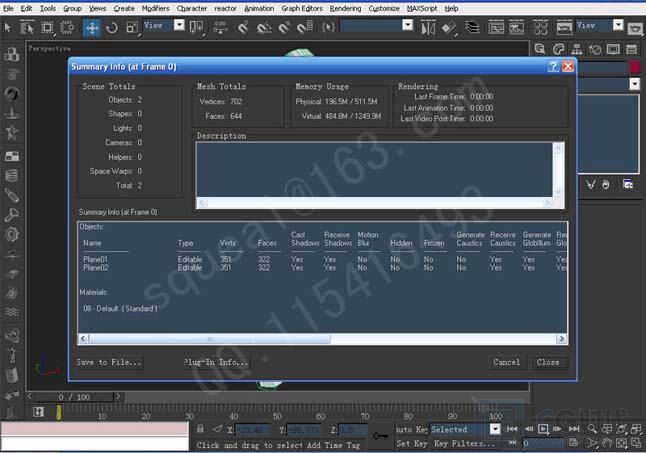Open Key Filters... settings
This screenshot has height=453, width=646.
tap(464, 444)
